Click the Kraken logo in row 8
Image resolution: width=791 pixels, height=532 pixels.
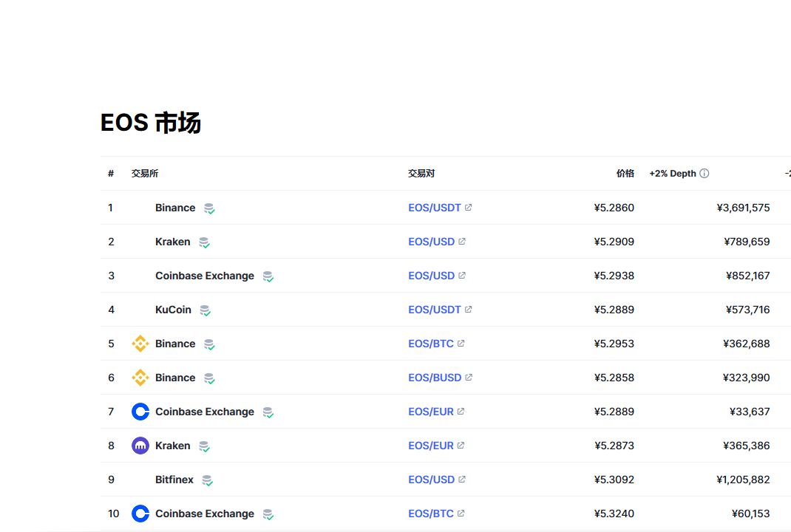[x=140, y=446]
